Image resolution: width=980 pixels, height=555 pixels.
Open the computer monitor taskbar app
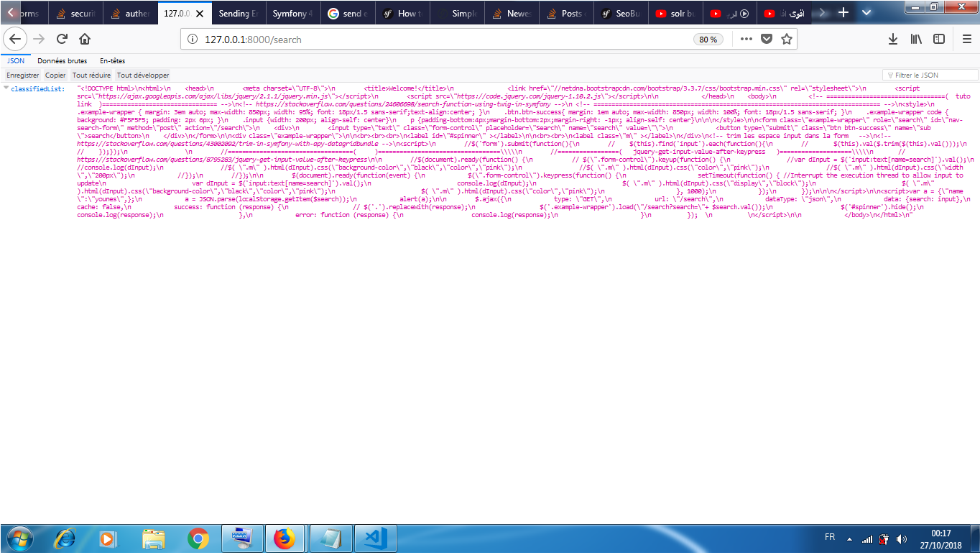tap(243, 538)
